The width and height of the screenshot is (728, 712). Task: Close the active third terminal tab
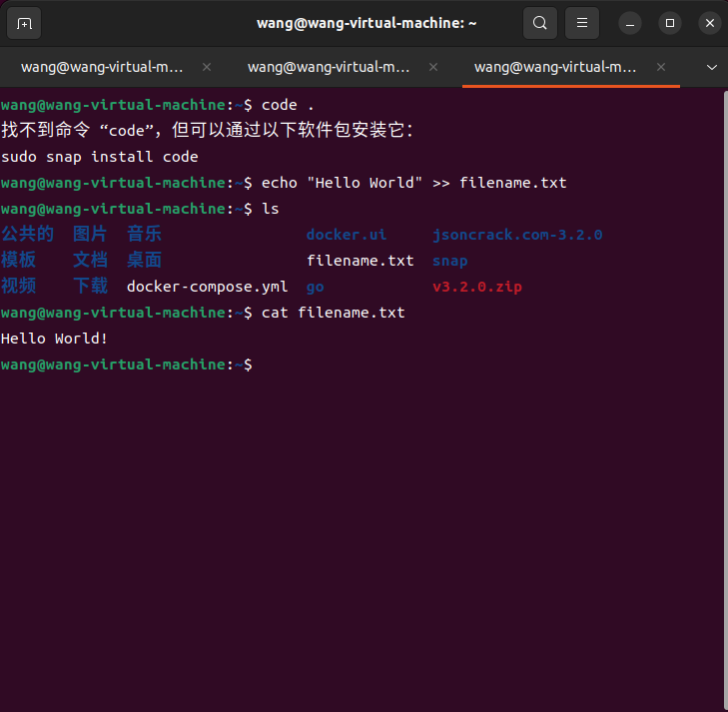(x=660, y=67)
